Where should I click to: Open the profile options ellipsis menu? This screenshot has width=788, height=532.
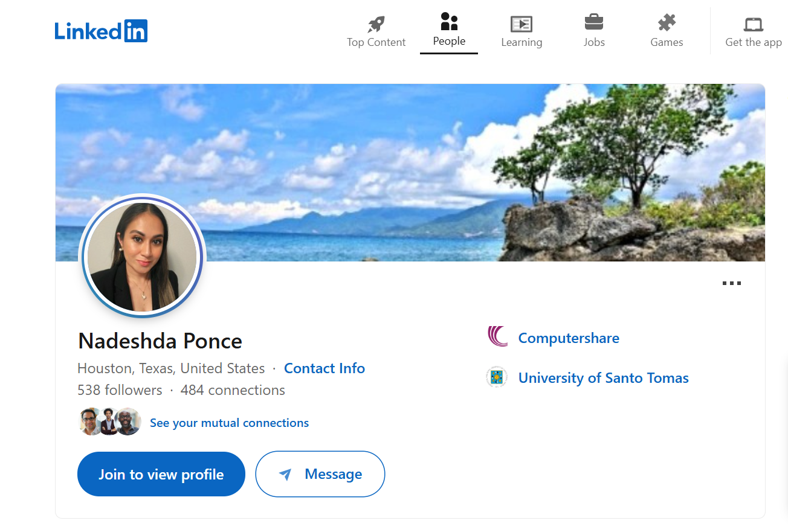tap(732, 283)
